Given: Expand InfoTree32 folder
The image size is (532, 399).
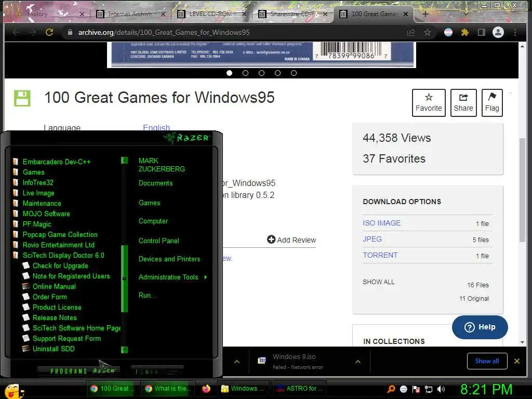Looking at the screenshot, I should 37,182.
